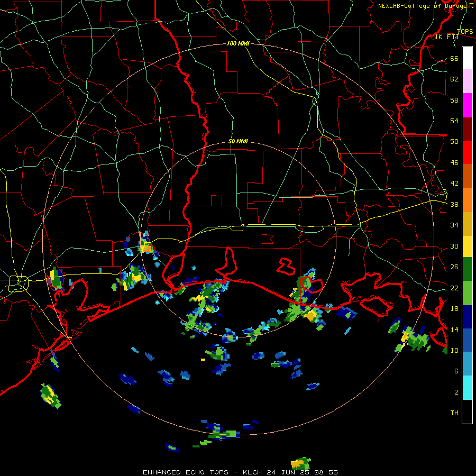Click the "42" legend value
The height and width of the screenshot is (476, 476).
click(x=454, y=184)
